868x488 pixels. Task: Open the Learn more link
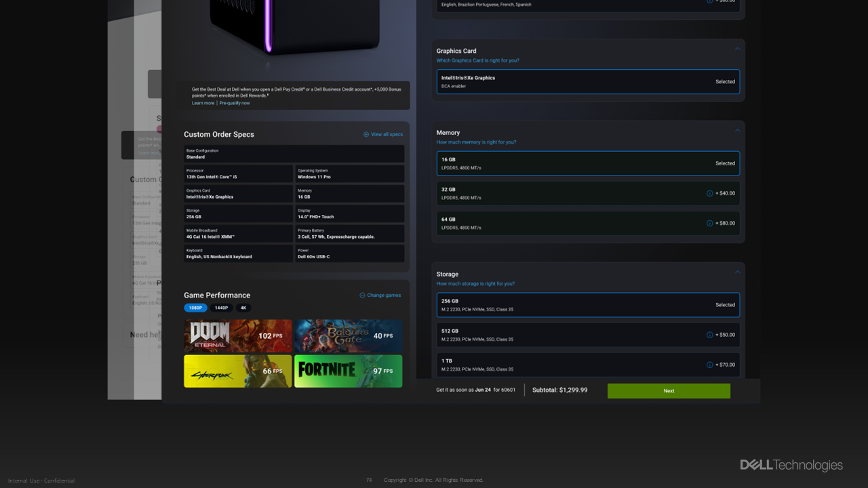click(203, 103)
